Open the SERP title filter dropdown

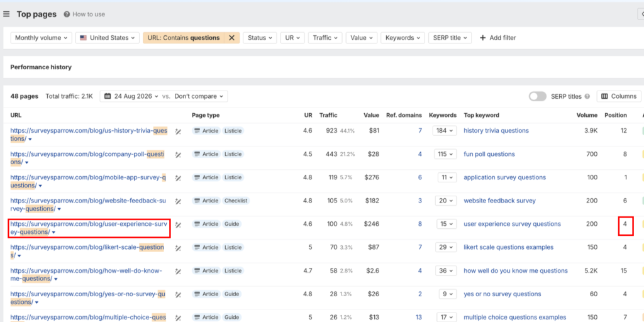point(450,38)
